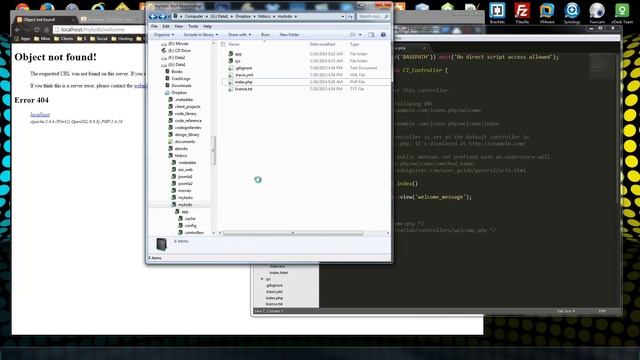Launch FileZilla from the desktop
Image resolution: width=640 pixels, height=360 pixels.
pos(522,13)
